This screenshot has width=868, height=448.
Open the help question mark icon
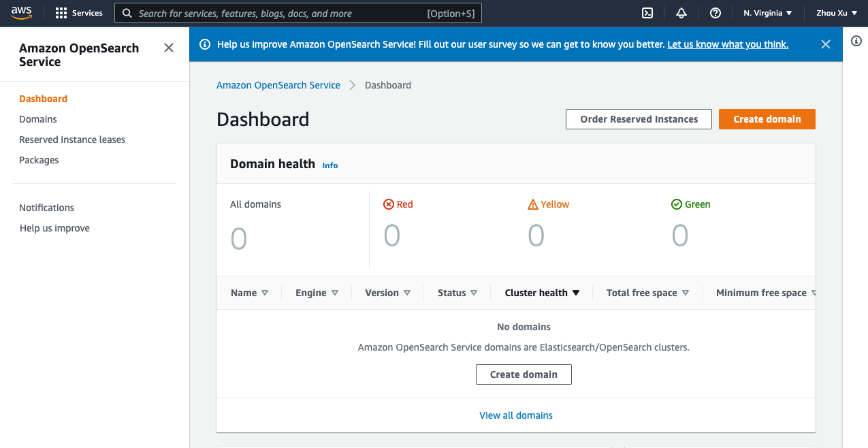715,13
